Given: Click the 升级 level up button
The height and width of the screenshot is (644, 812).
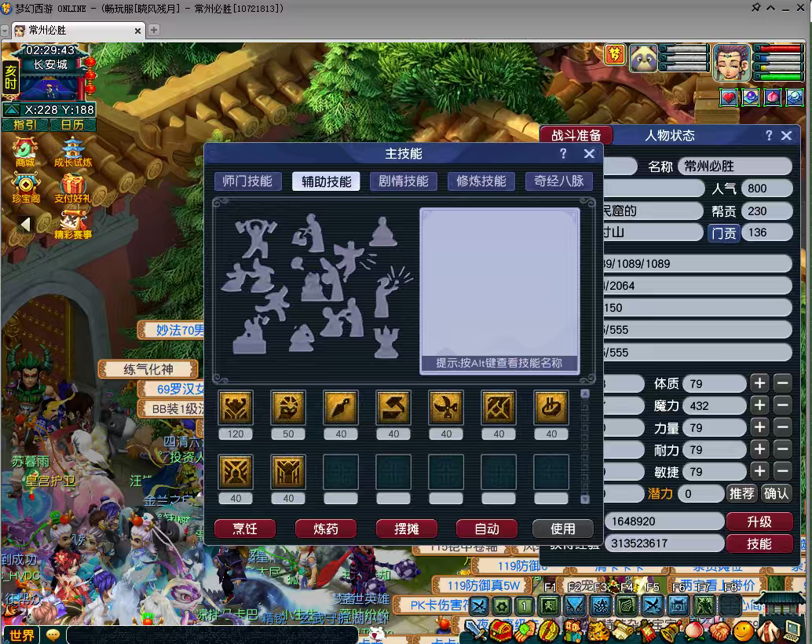Looking at the screenshot, I should tap(759, 521).
